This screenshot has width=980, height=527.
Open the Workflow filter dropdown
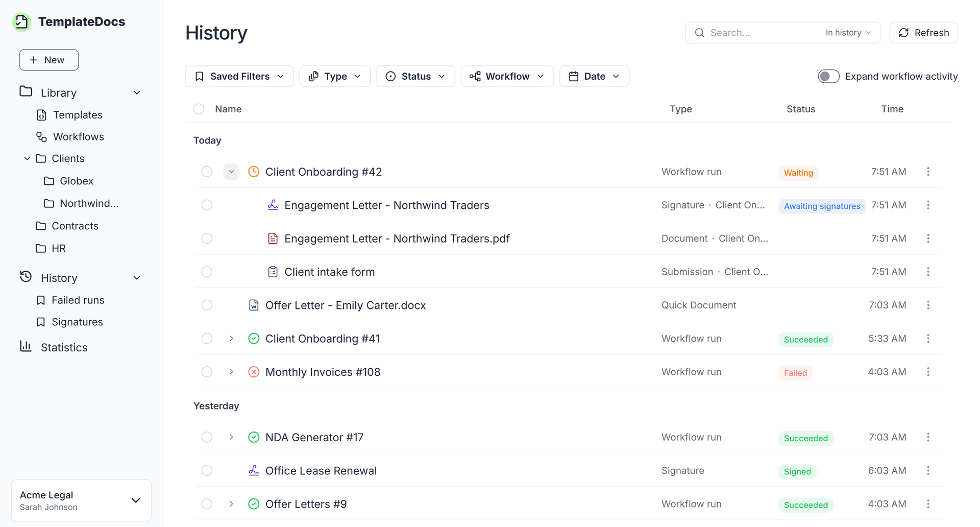tap(507, 76)
